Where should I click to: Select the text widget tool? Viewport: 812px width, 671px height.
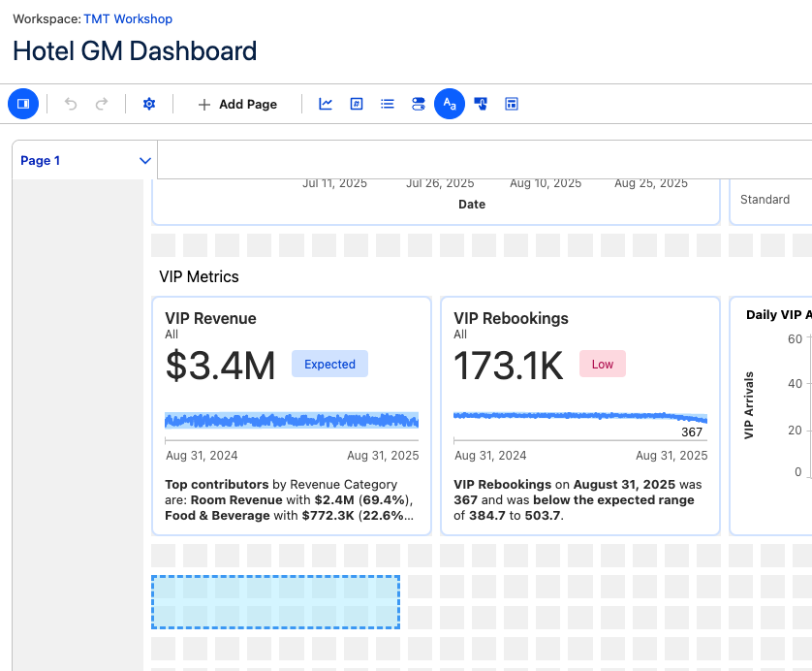pos(450,104)
